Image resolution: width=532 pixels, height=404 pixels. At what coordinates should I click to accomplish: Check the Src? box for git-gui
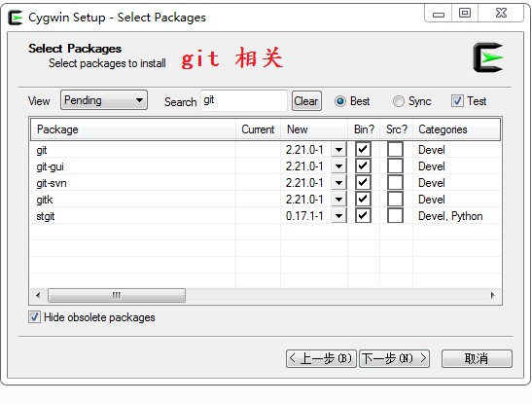click(395, 165)
